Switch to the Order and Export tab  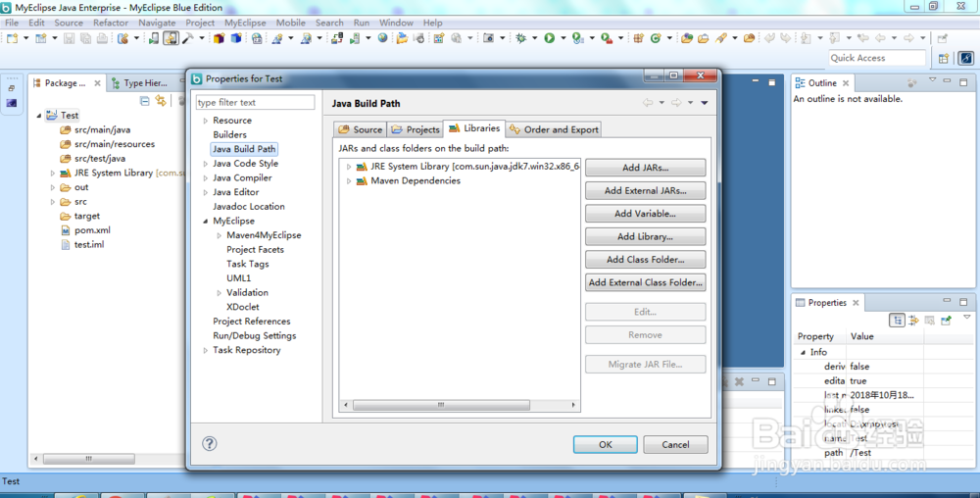(x=554, y=129)
